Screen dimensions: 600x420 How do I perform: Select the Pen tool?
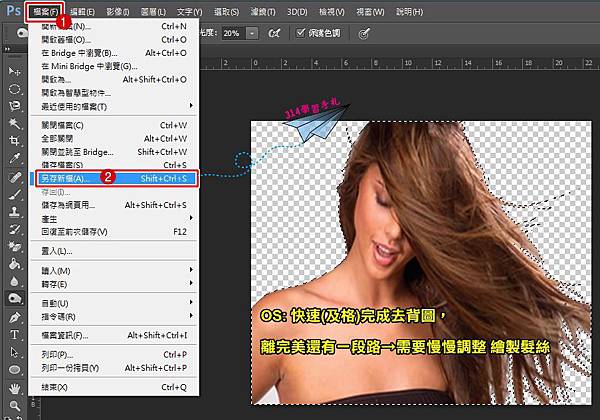(x=15, y=317)
